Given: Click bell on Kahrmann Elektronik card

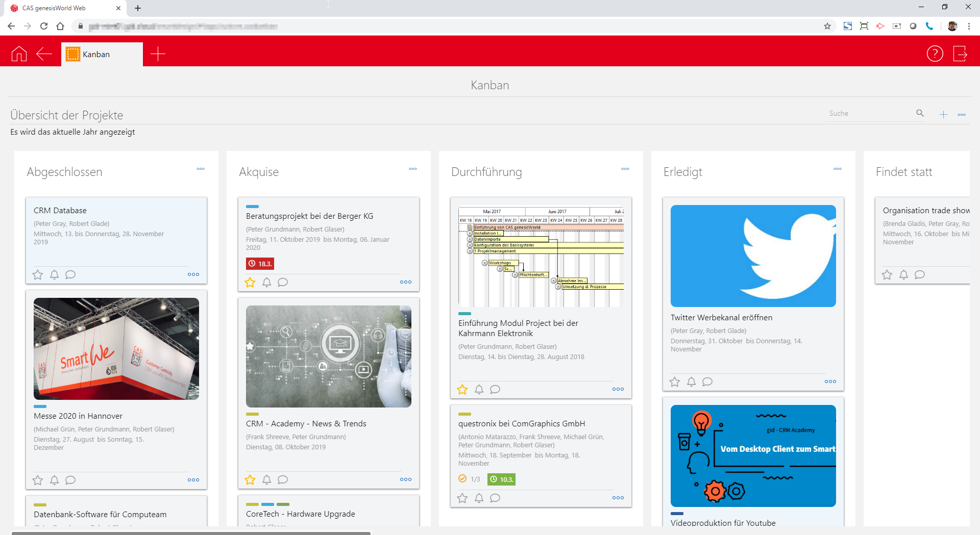Looking at the screenshot, I should [479, 390].
